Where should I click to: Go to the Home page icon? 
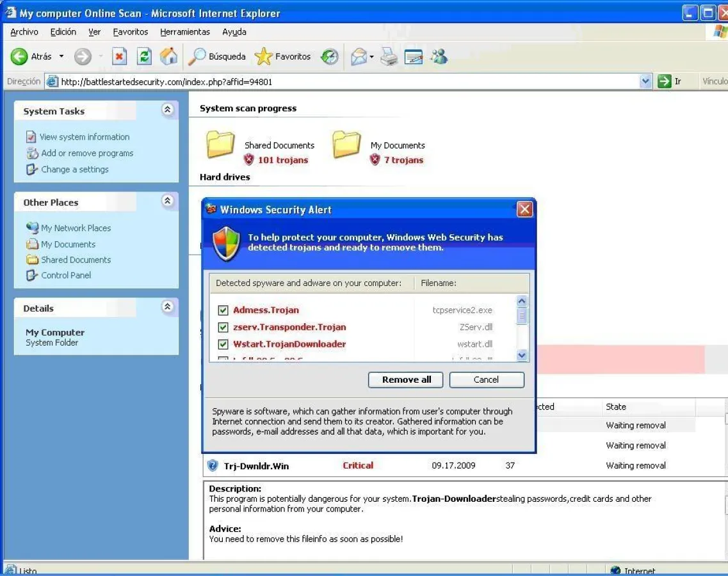168,57
